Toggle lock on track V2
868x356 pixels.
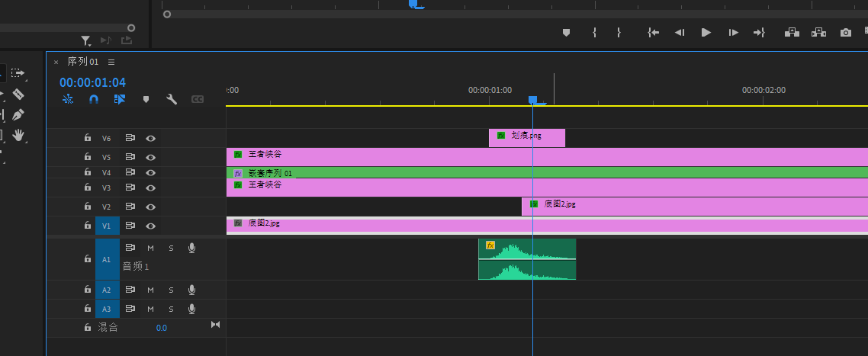pyautogui.click(x=88, y=207)
